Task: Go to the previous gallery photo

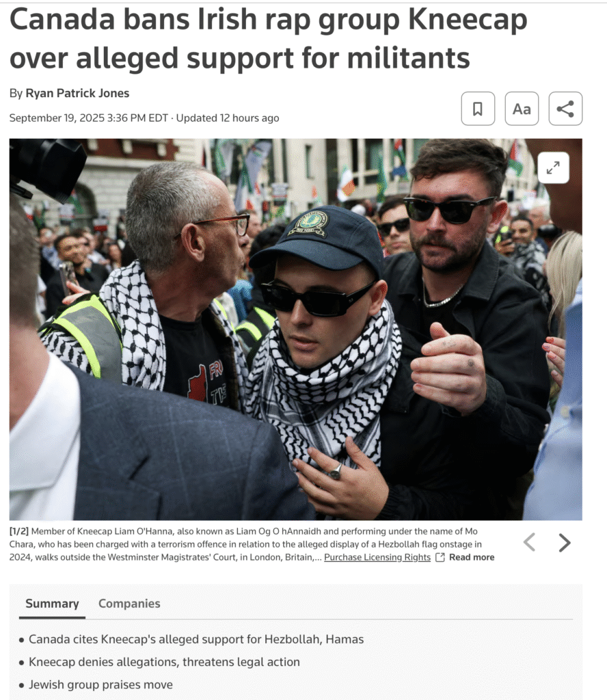Action: point(529,542)
